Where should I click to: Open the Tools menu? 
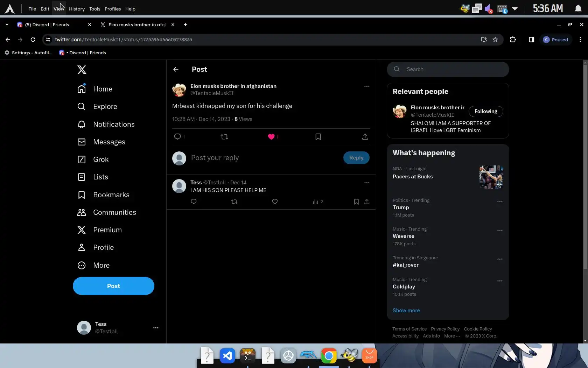pos(94,9)
